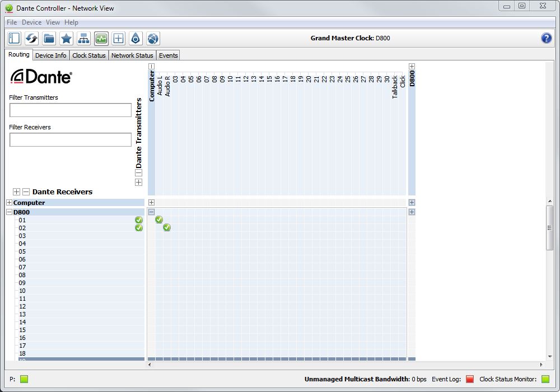Screen dimensions: 560x392
Task: Click the Grand Master Clock D800 text
Action: tap(350, 38)
